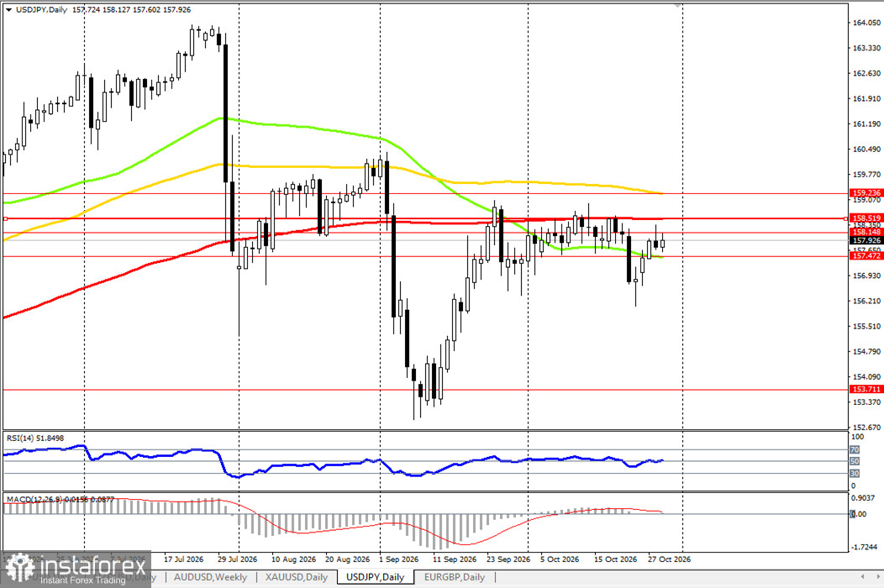Click the RSI 70 level label

pos(854,450)
